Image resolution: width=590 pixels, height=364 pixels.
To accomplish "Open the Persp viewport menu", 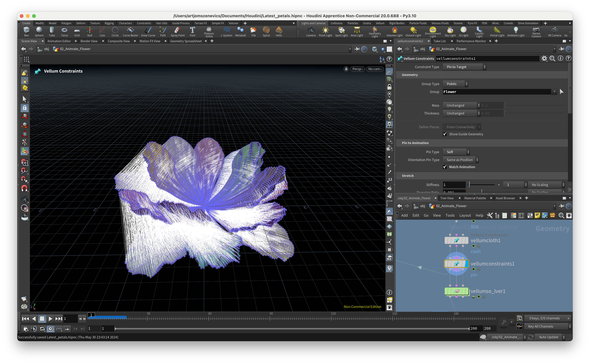I will pos(357,69).
